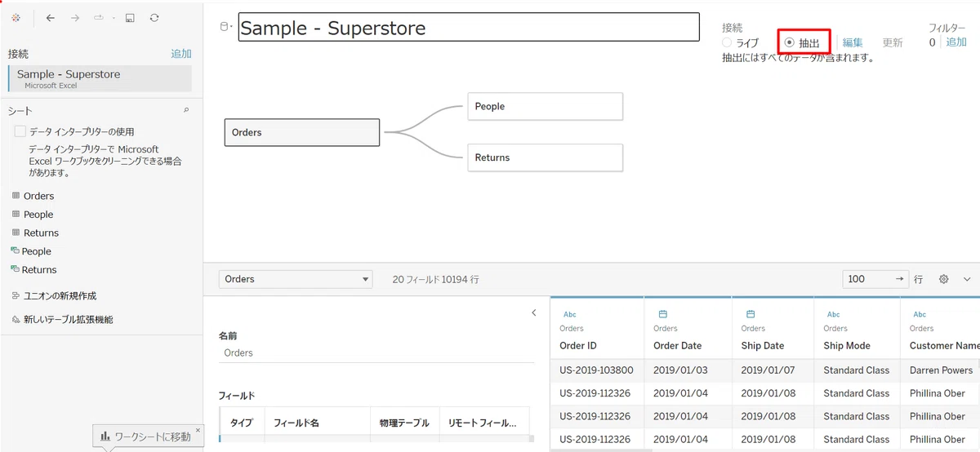
Task: Go back with the left arrow button
Action: [x=51, y=17]
